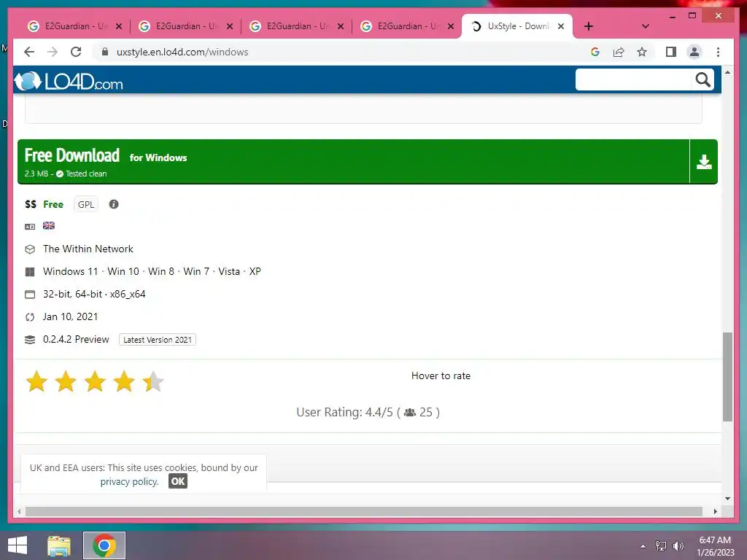Image resolution: width=747 pixels, height=560 pixels.
Task: Expand the tab search dropdown
Action: [646, 26]
